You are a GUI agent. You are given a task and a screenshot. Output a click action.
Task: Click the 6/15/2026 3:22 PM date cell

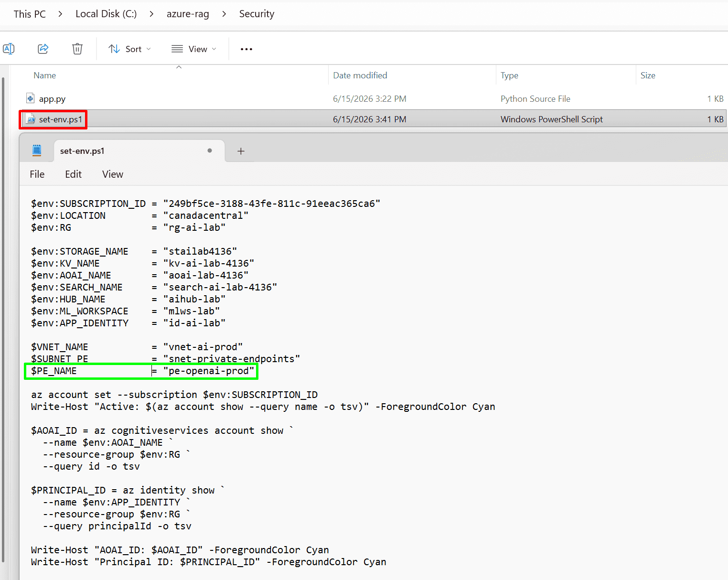tap(370, 99)
